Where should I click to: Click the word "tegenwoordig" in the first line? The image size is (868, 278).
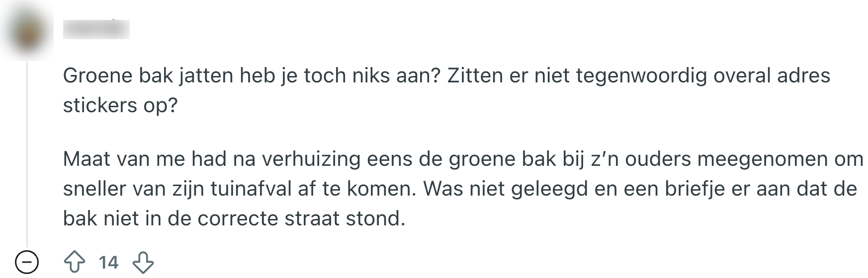tap(641, 75)
